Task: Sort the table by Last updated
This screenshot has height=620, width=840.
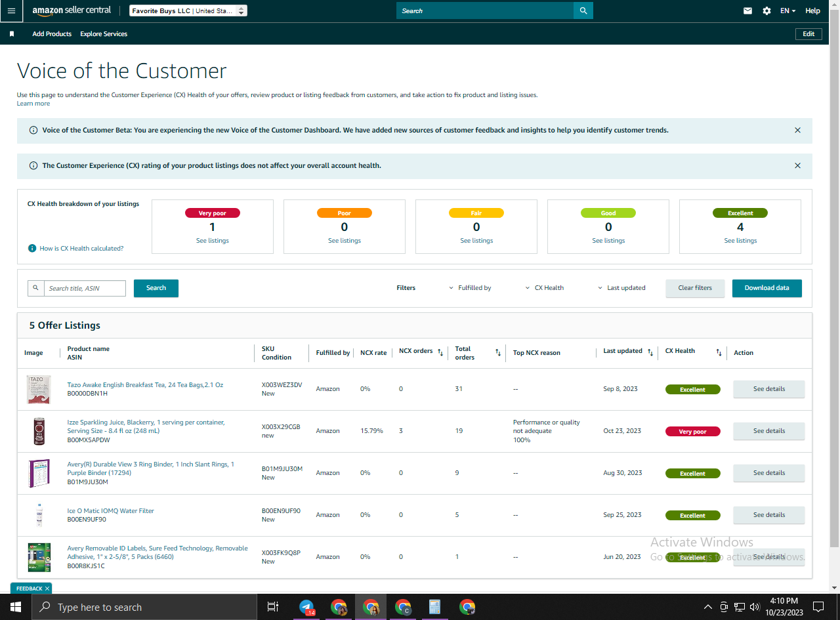Action: point(650,352)
